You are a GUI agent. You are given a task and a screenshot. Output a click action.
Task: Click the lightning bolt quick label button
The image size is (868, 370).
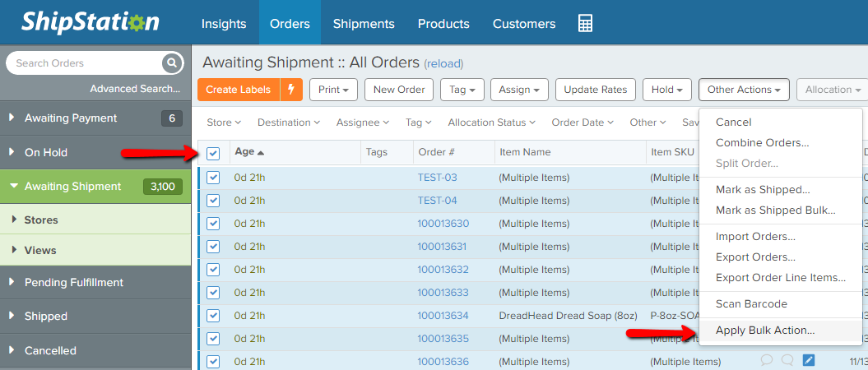(292, 90)
